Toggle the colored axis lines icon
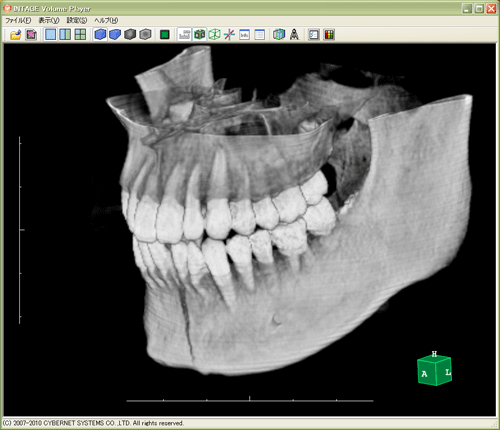The height and width of the screenshot is (430, 500). click(229, 34)
